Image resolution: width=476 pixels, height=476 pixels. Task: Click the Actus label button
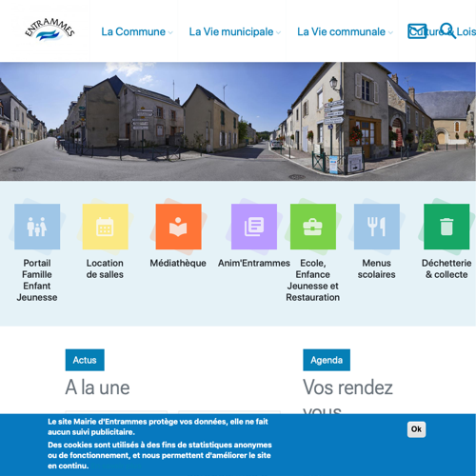click(x=85, y=360)
